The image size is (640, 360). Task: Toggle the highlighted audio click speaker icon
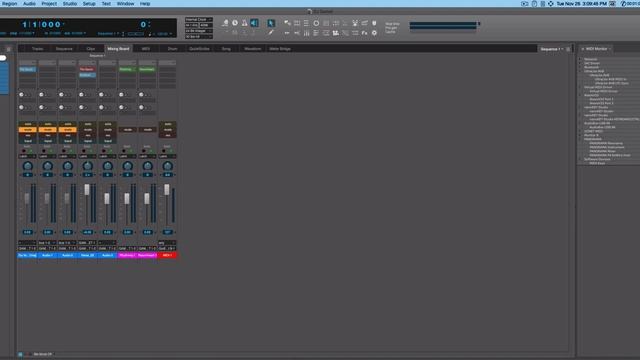pyautogui.click(x=254, y=23)
